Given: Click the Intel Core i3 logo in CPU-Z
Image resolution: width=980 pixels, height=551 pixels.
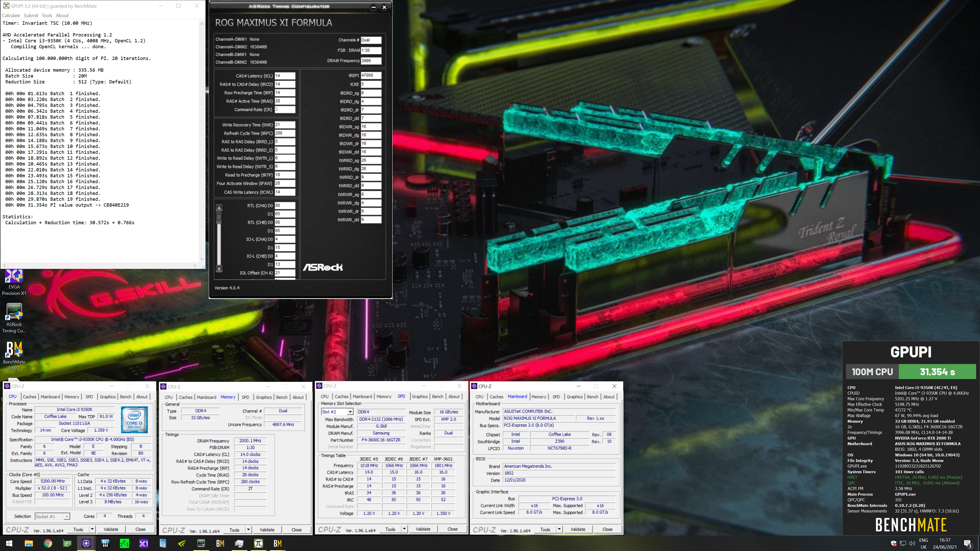Looking at the screenshot, I should click(x=134, y=420).
